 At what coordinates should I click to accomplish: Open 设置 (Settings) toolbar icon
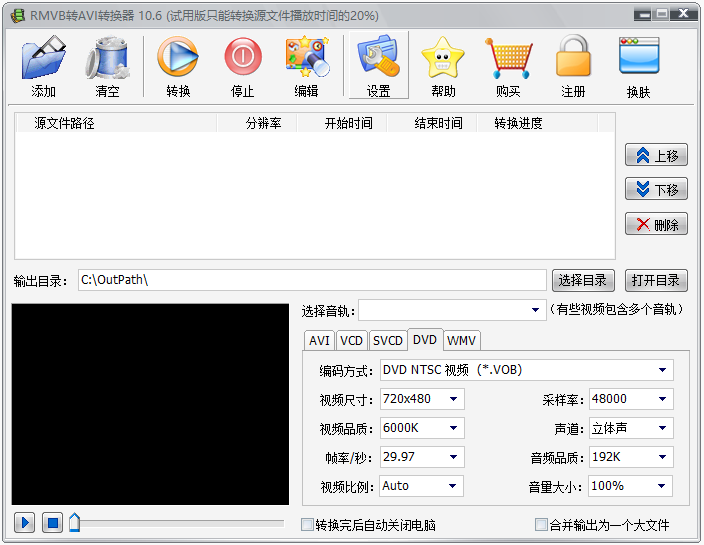(x=378, y=56)
